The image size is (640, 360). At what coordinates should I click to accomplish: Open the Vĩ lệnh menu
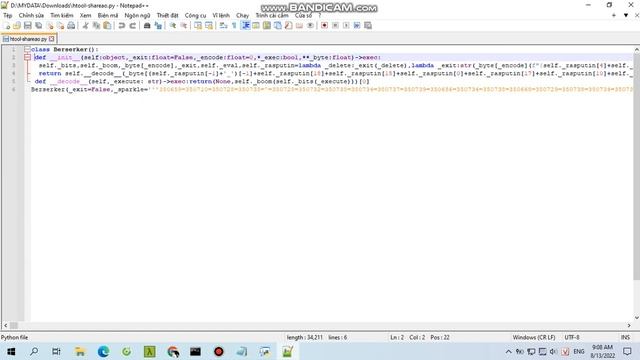221,16
